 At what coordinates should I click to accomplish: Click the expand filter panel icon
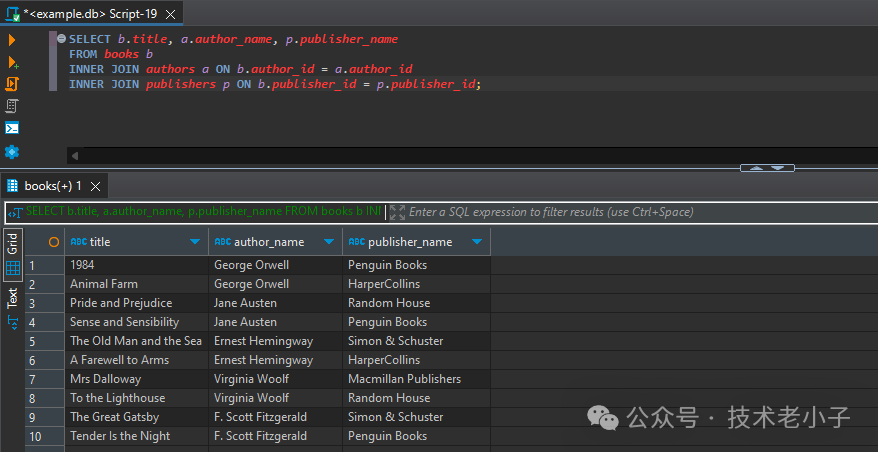[x=397, y=212]
